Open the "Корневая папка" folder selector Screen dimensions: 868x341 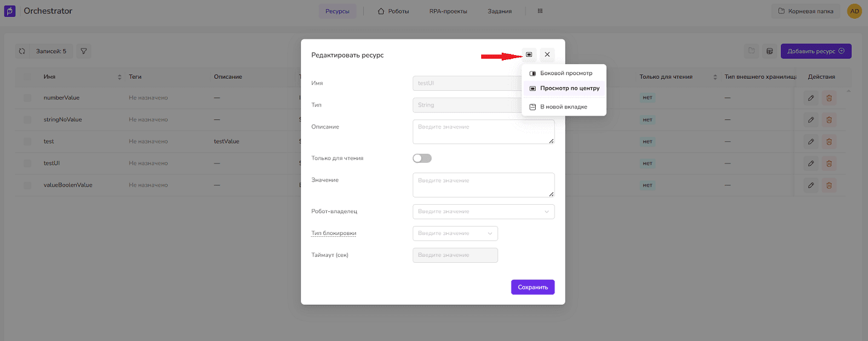tap(805, 11)
